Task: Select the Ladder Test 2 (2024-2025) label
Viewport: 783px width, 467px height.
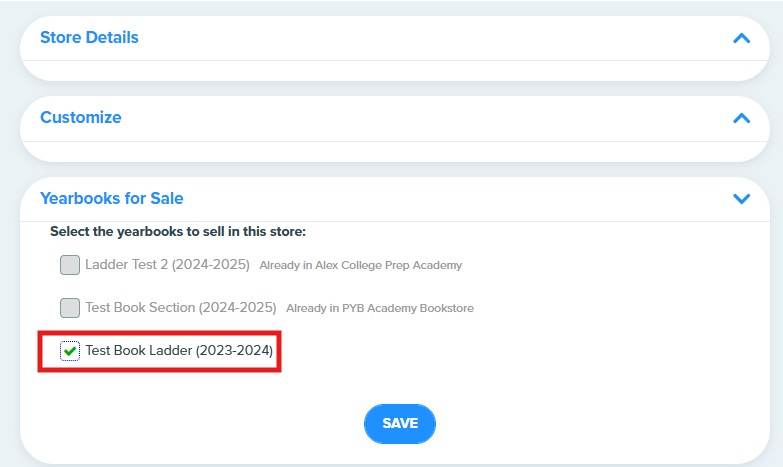Action: 167,264
